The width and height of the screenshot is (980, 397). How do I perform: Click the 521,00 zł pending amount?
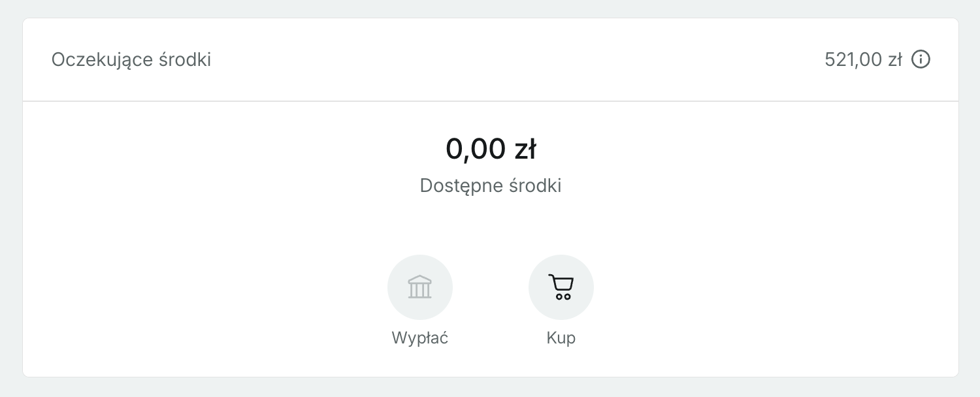(x=864, y=60)
